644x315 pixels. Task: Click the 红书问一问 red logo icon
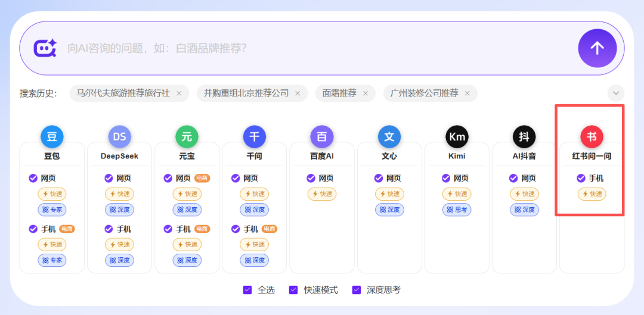pyautogui.click(x=592, y=136)
